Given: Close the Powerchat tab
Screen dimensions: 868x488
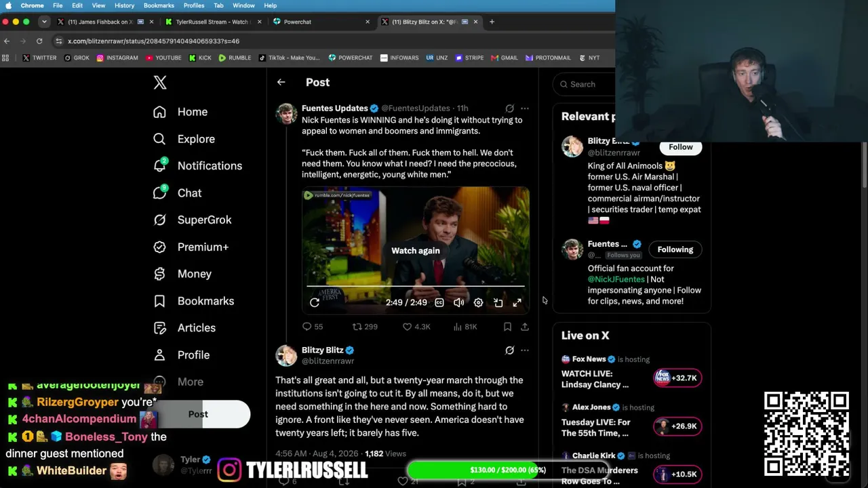Looking at the screenshot, I should coord(368,22).
